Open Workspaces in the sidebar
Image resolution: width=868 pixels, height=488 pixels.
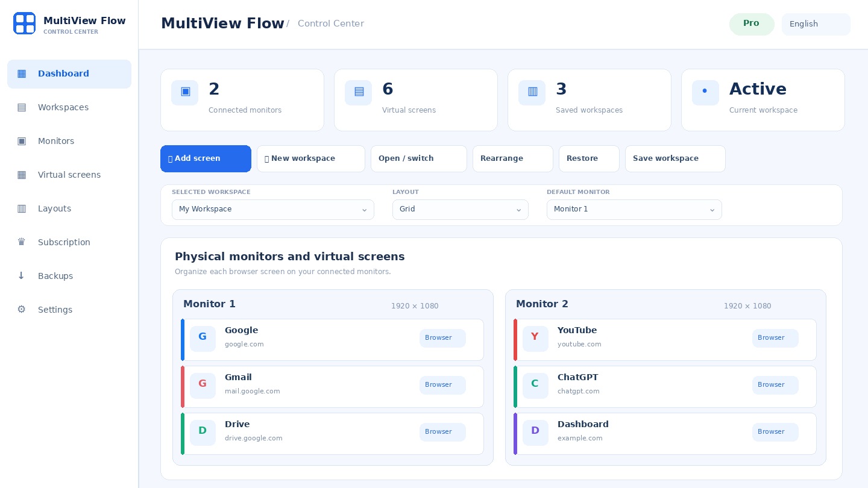[x=69, y=108]
